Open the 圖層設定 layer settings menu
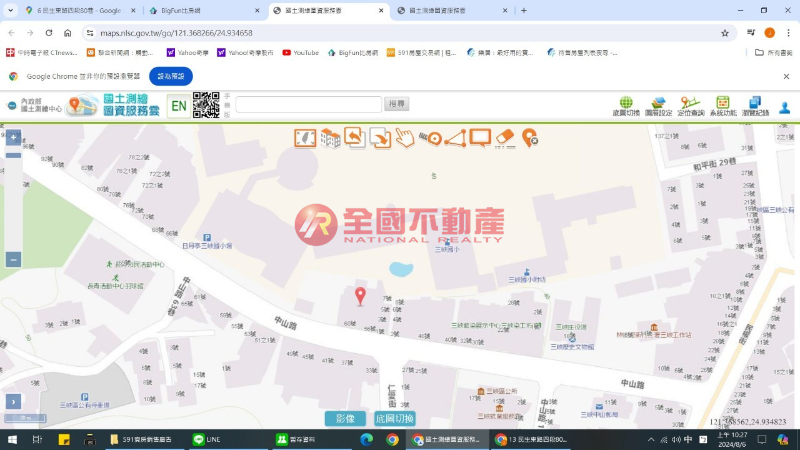 (x=658, y=106)
